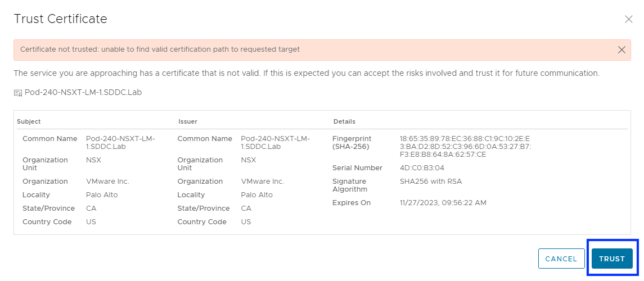Viewport: 644px width, 281px height.
Task: Click the Issuer column header
Action: [187, 121]
